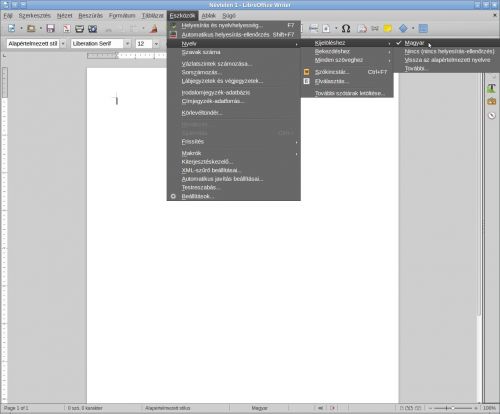Adjust the zoom slider in status bar
The image size is (500, 414).
tap(453, 408)
